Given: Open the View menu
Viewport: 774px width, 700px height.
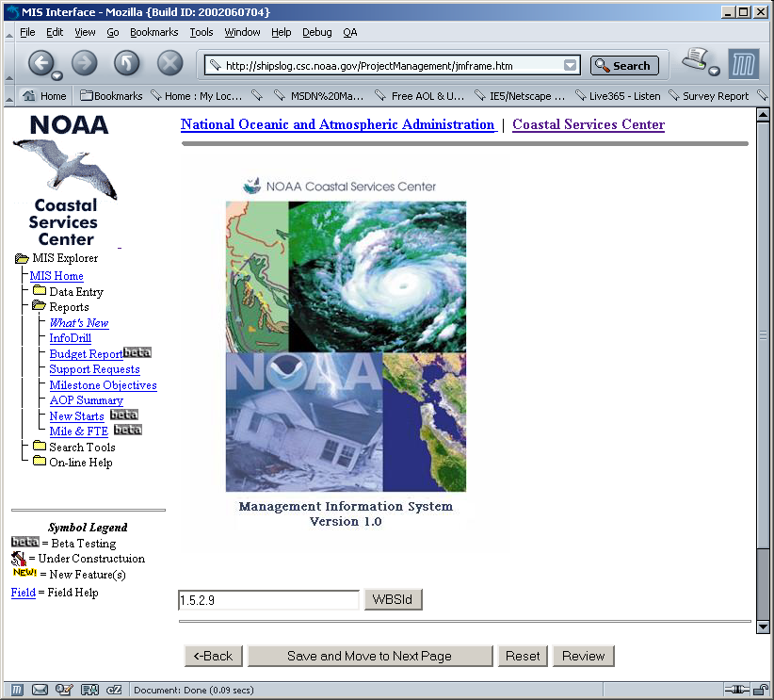Looking at the screenshot, I should tap(85, 32).
